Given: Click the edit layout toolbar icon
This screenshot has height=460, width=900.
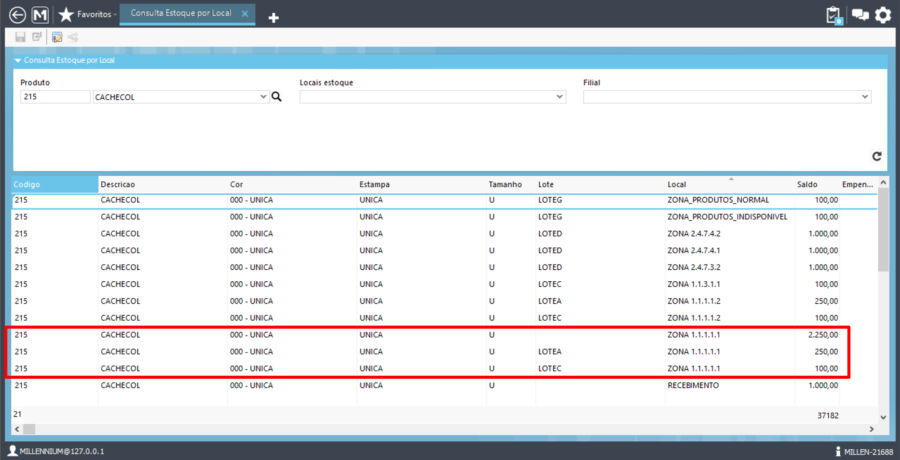Looking at the screenshot, I should (x=57, y=37).
